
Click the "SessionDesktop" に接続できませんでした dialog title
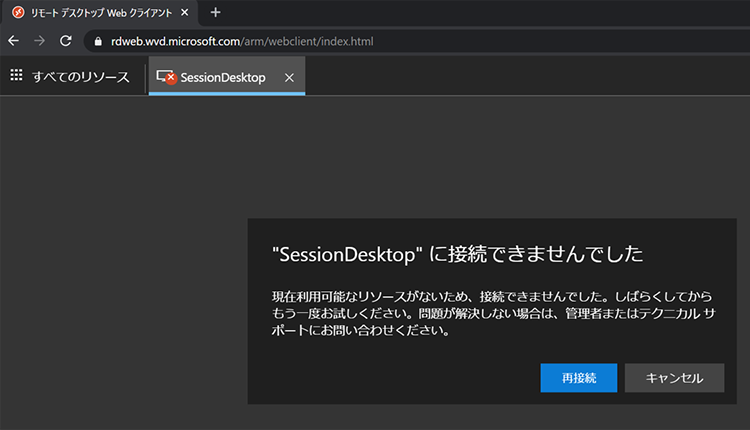point(457,254)
